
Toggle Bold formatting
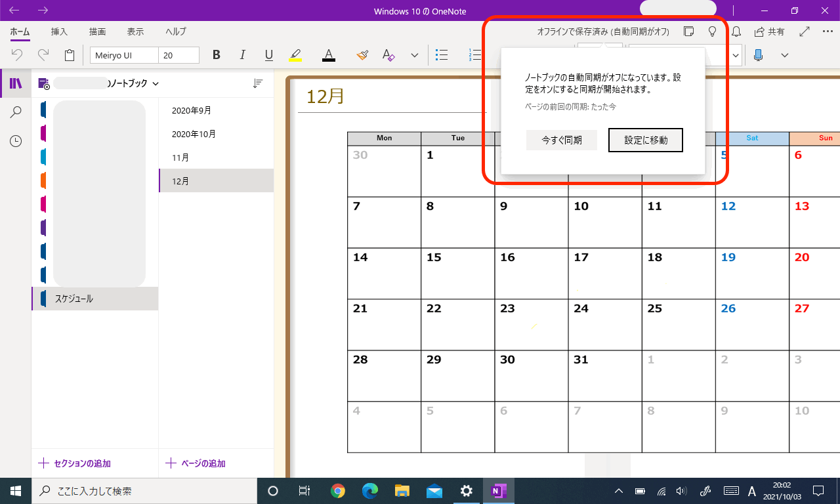click(x=217, y=55)
